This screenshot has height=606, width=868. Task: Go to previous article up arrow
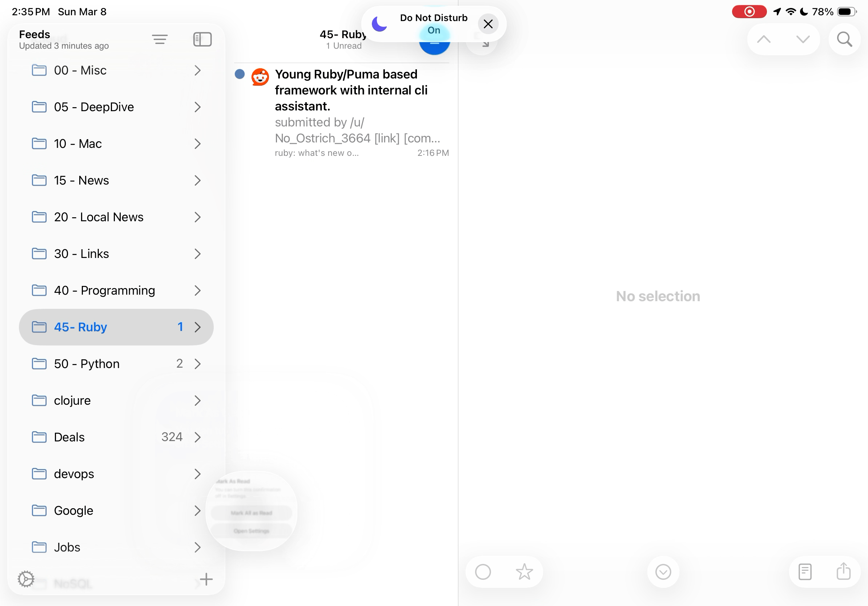coord(764,39)
